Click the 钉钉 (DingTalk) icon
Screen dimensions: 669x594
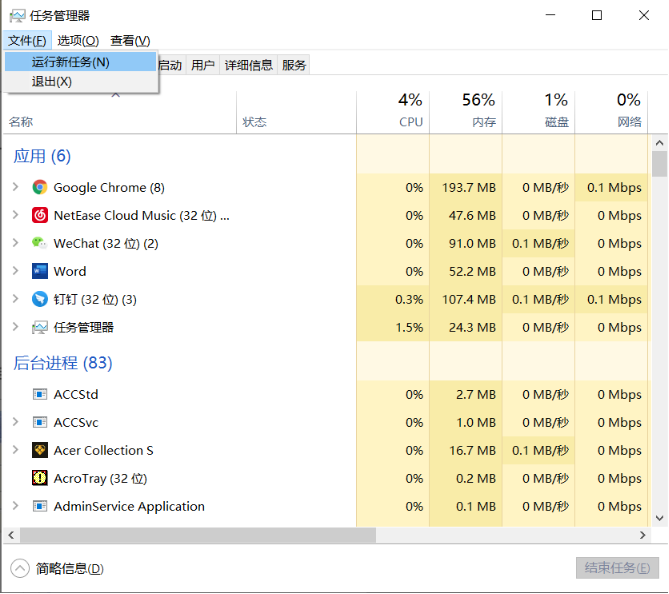point(40,299)
